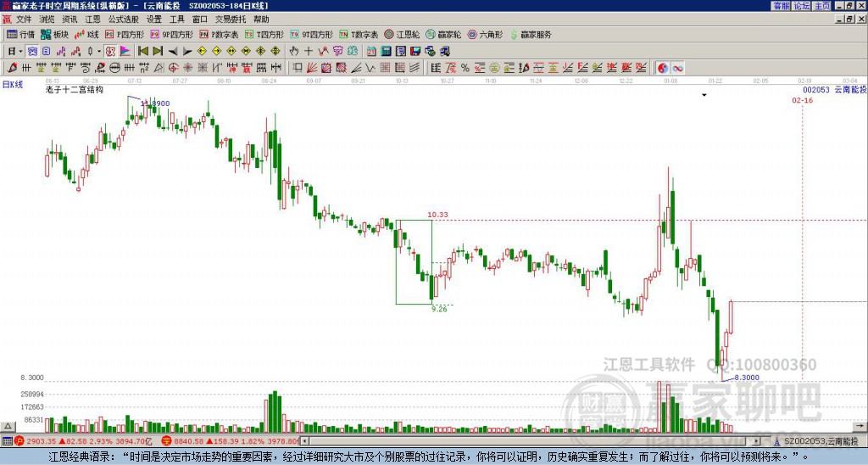Expand the candlestick style dropdown arrow
Screen dimensions: 868x465
(x=99, y=52)
